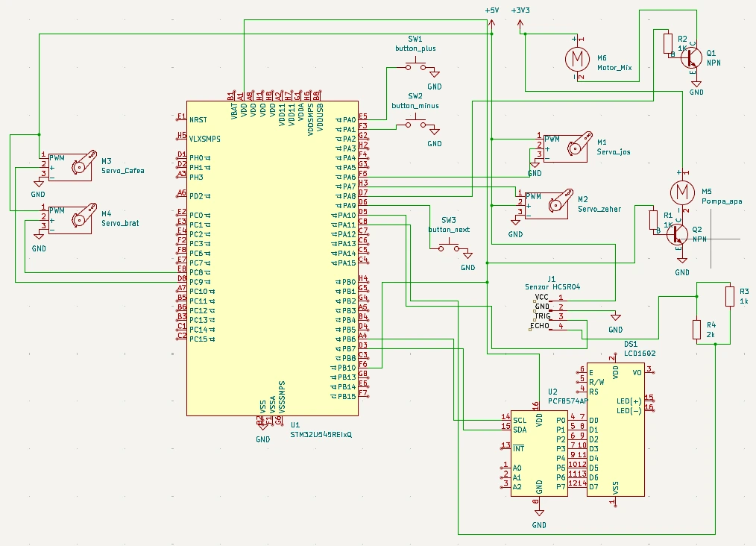Click the STM32U545REIxQ value text
The image size is (756, 546).
tap(321, 435)
